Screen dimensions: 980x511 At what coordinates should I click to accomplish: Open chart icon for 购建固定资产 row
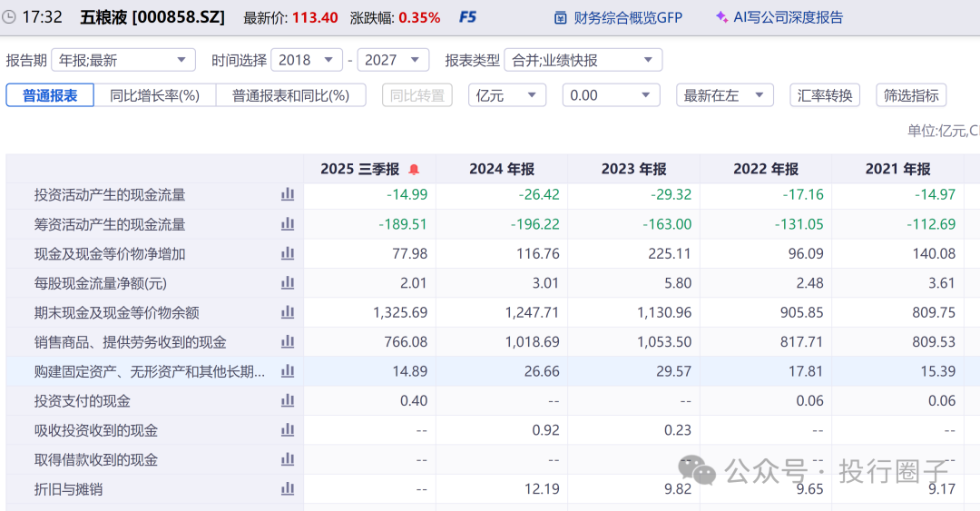[x=288, y=371]
